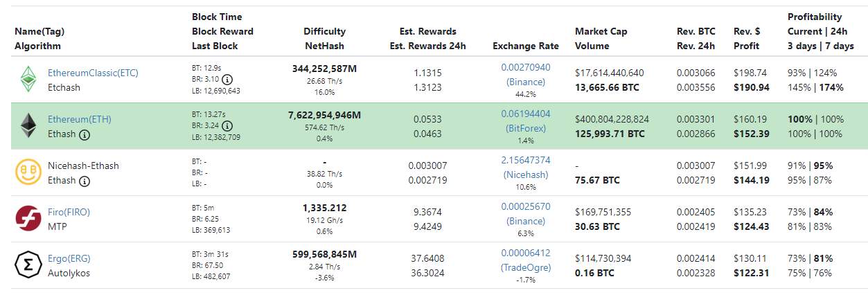Click the Nicehash smiley logo
The image size is (868, 295).
(x=28, y=172)
